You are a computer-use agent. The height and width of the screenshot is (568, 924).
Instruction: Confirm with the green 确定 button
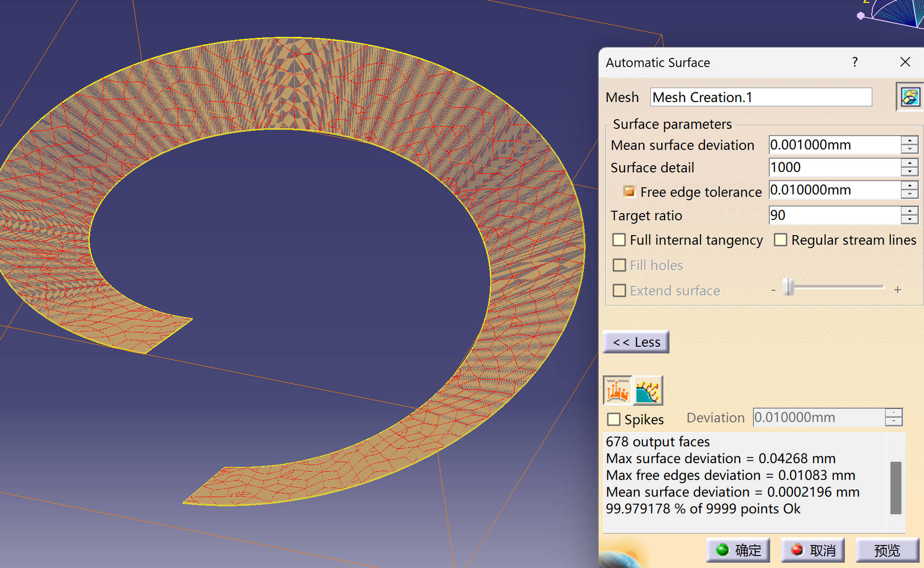[738, 550]
